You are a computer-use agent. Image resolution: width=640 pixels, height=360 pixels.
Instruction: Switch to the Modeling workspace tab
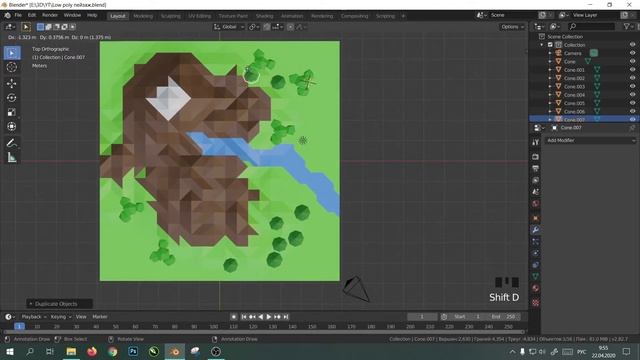[x=143, y=16]
